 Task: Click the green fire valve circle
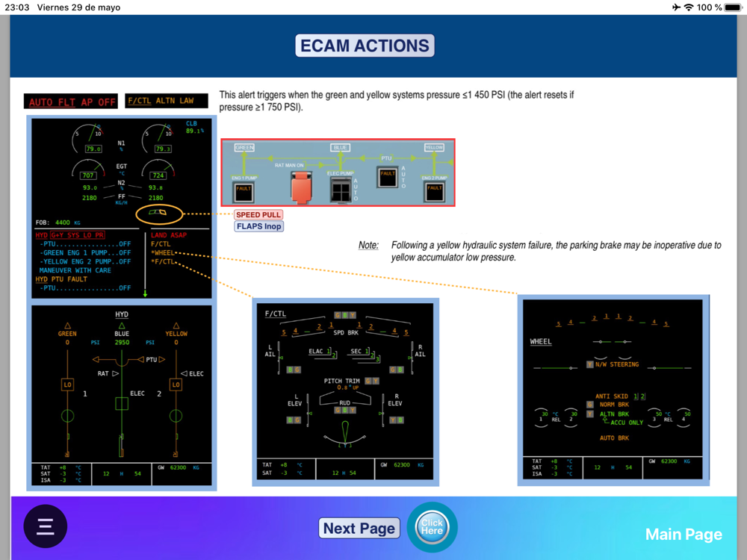click(68, 416)
